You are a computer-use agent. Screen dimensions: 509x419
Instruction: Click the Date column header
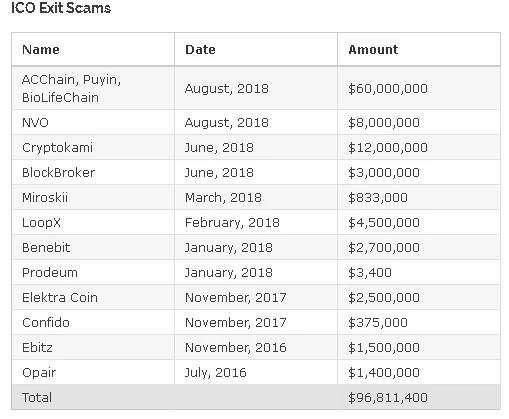[200, 50]
